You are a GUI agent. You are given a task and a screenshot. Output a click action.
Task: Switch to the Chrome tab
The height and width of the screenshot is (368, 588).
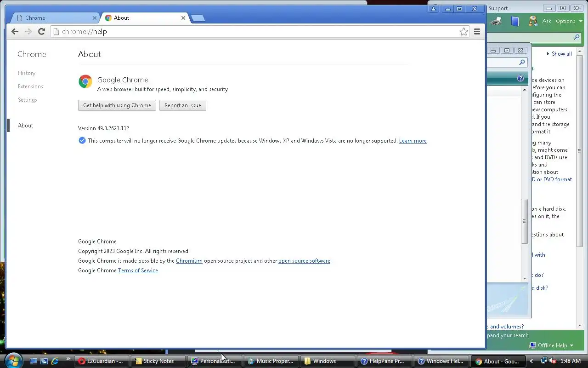[x=55, y=18]
